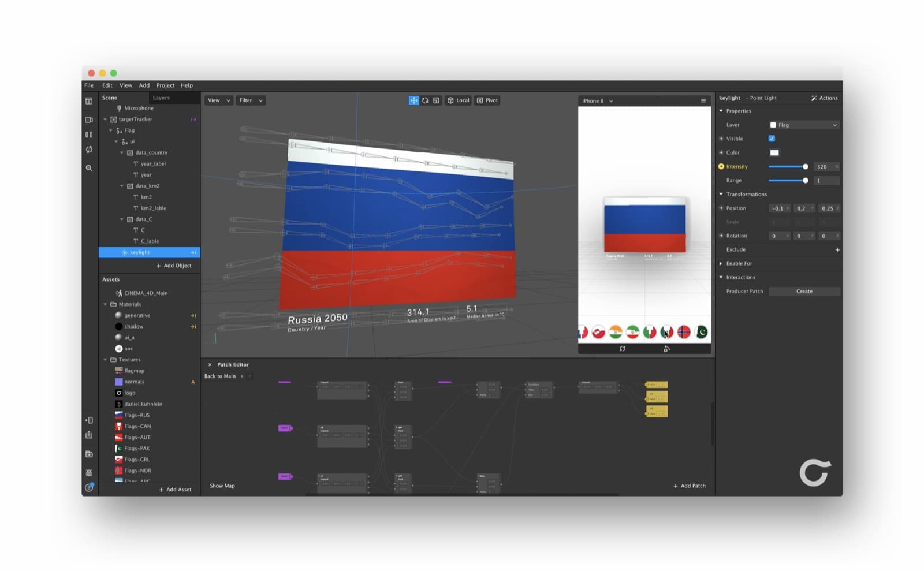Toggle the Visible checkbox for keylight
This screenshot has height=571, width=924.
[x=772, y=139]
